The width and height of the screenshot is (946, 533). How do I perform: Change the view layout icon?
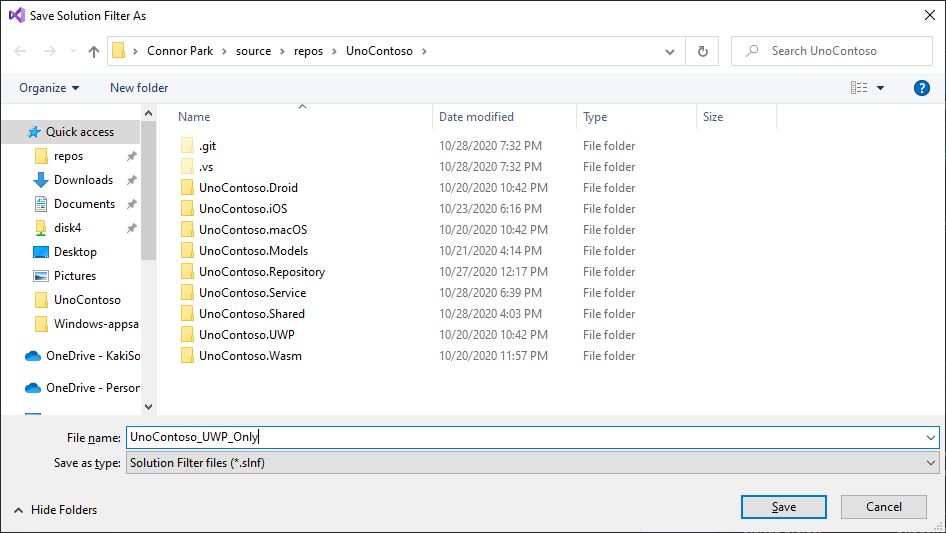click(x=859, y=88)
